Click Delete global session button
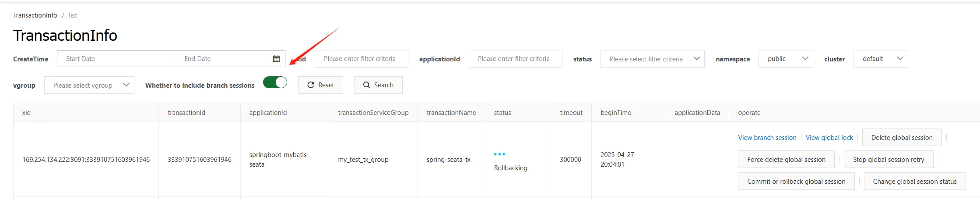 tap(902, 138)
